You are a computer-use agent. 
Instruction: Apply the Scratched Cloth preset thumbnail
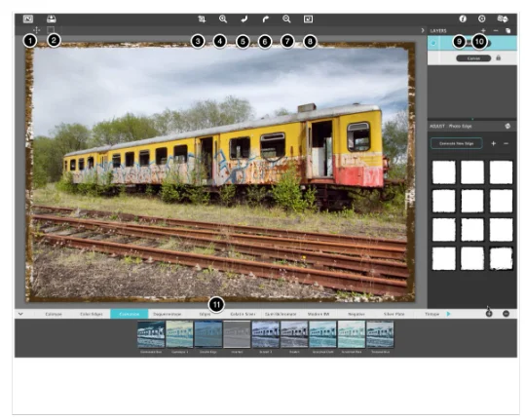click(322, 334)
